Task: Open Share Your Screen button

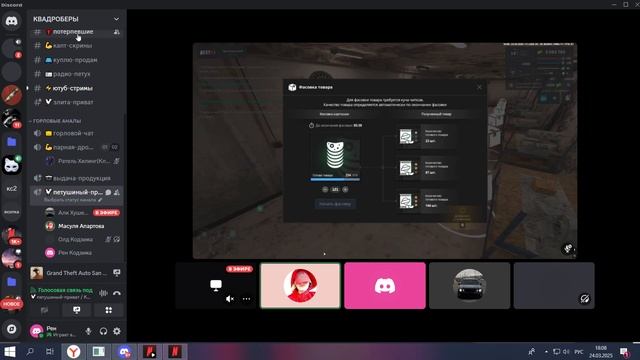Action: pyautogui.click(x=76, y=310)
